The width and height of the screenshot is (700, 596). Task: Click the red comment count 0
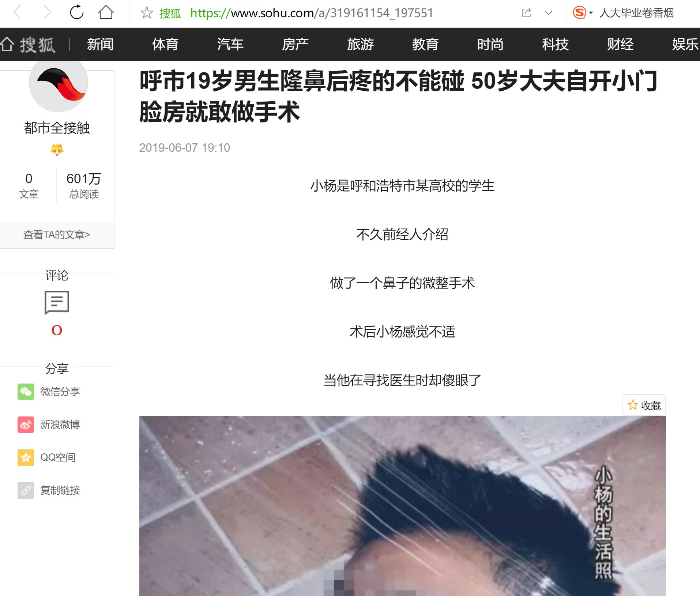point(57,331)
